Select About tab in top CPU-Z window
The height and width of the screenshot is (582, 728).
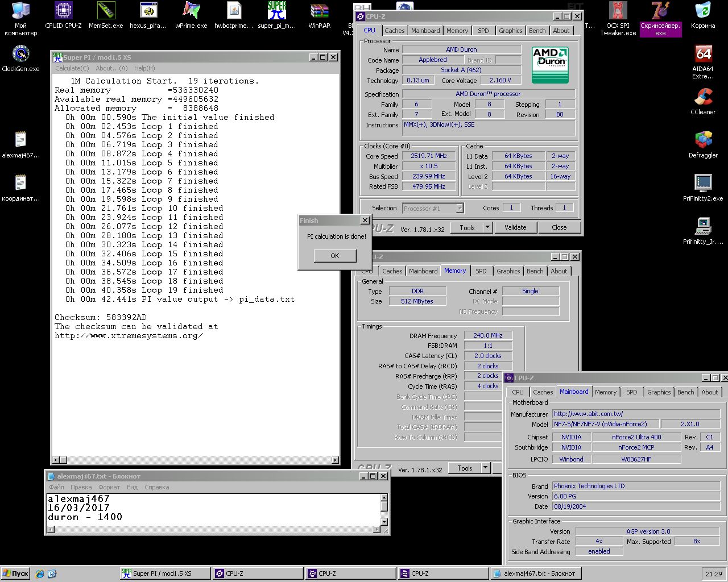[x=561, y=31]
